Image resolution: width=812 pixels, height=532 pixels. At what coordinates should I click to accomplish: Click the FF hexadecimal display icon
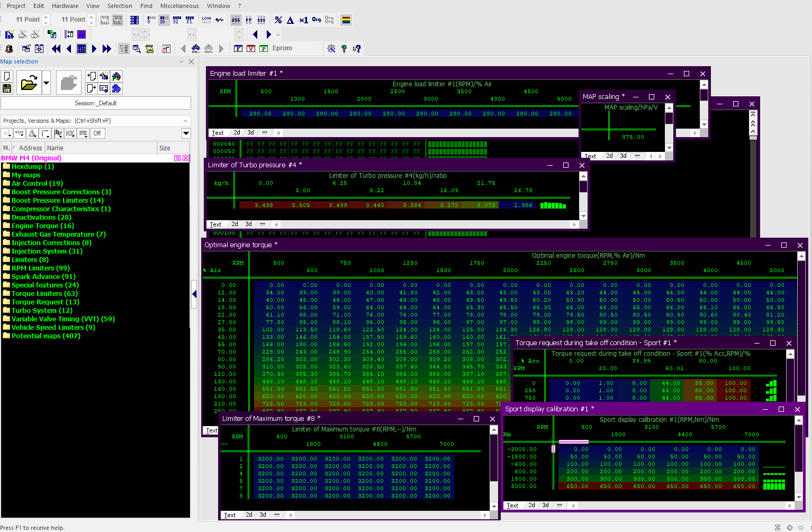coord(249,20)
